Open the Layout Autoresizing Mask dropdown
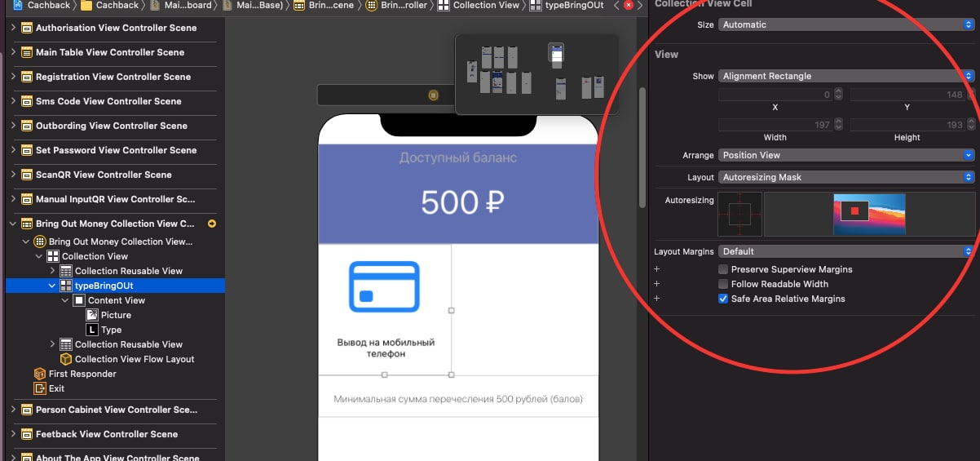This screenshot has width=980, height=461. pyautogui.click(x=846, y=177)
